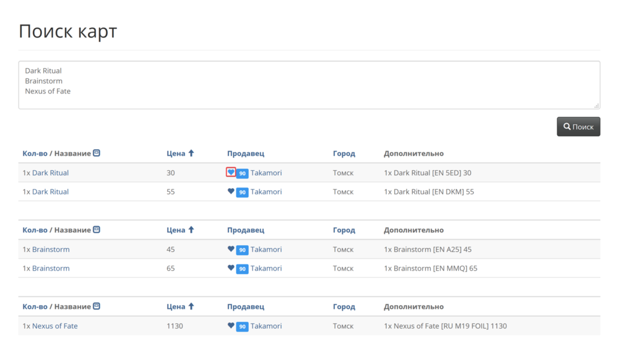Click the 90 rating badge in the Brainstorm 65 row
The height and width of the screenshot is (364, 619).
coord(242,269)
